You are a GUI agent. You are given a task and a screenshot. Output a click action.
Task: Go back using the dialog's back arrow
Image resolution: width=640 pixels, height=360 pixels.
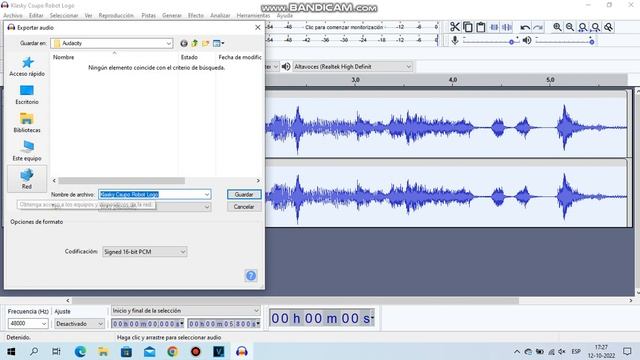pyautogui.click(x=184, y=43)
